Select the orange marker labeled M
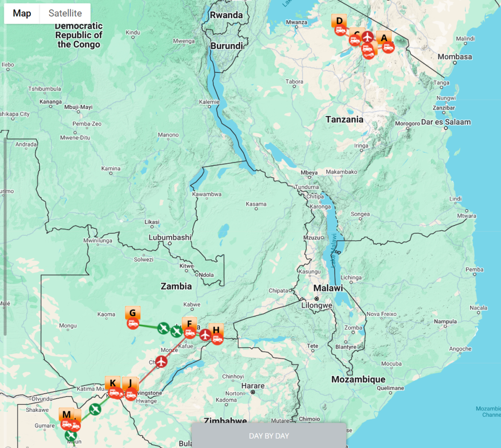The width and height of the screenshot is (501, 448). click(x=67, y=414)
